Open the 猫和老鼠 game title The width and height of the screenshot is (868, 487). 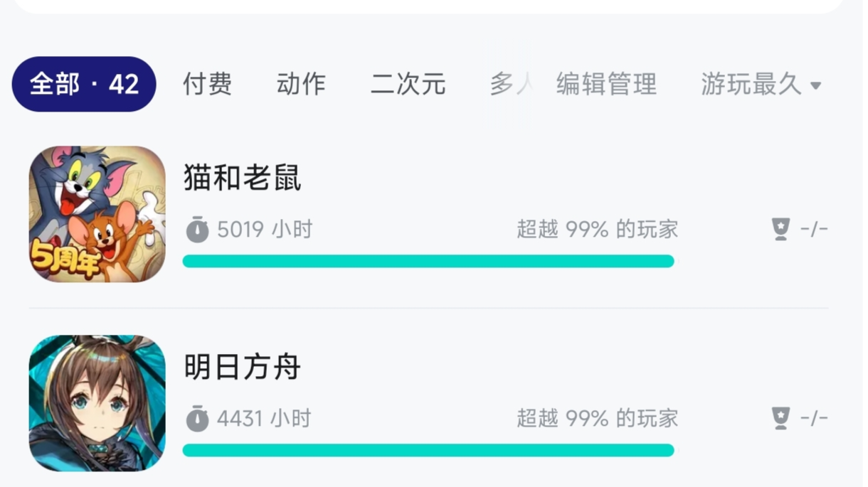tap(243, 178)
